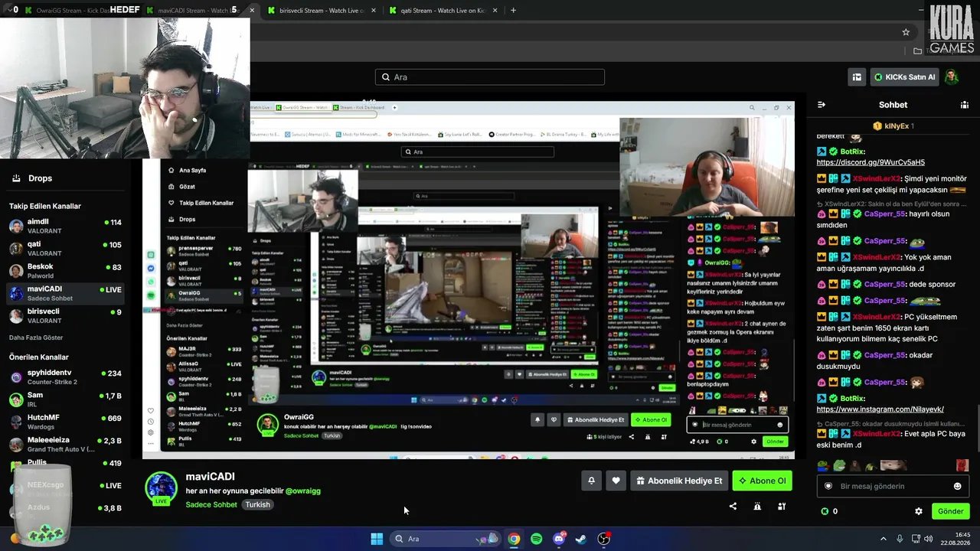Open the discord.gg link in chat
Screen dimensions: 980x551
click(x=871, y=162)
